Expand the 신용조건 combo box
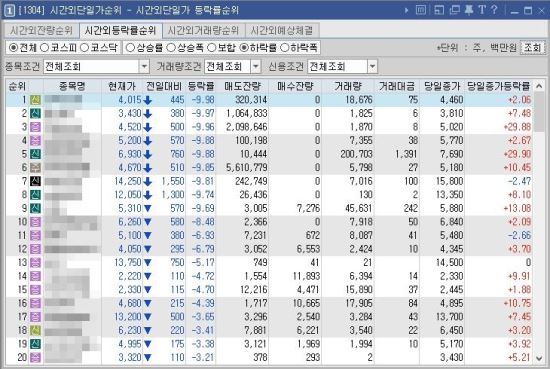This screenshot has width=550, height=369. 373,66
